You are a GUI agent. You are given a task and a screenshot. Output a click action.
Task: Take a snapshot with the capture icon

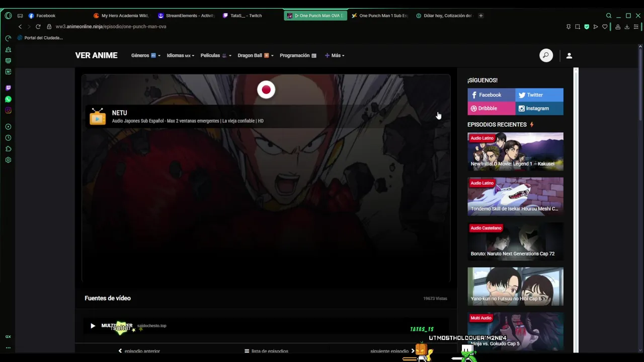coord(578,27)
